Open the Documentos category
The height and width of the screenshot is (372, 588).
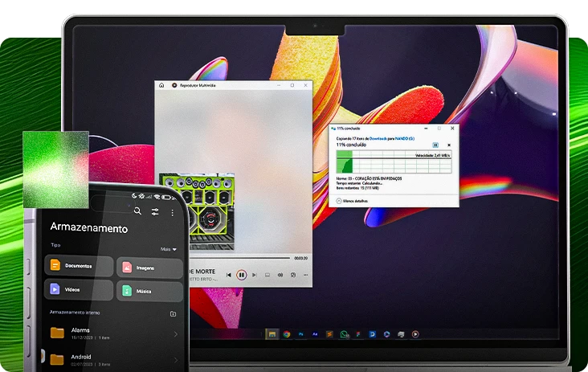(x=79, y=265)
